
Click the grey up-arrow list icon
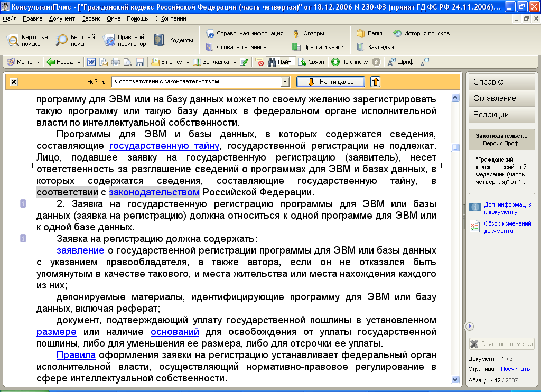[x=376, y=62]
